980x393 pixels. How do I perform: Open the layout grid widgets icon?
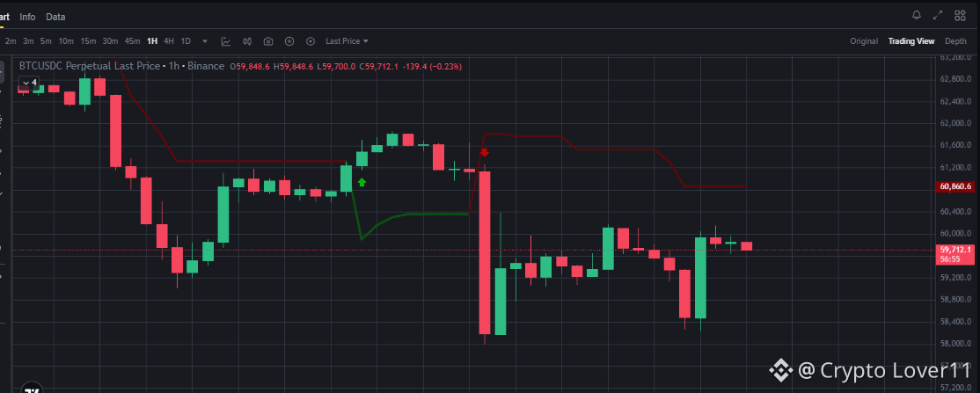(960, 16)
